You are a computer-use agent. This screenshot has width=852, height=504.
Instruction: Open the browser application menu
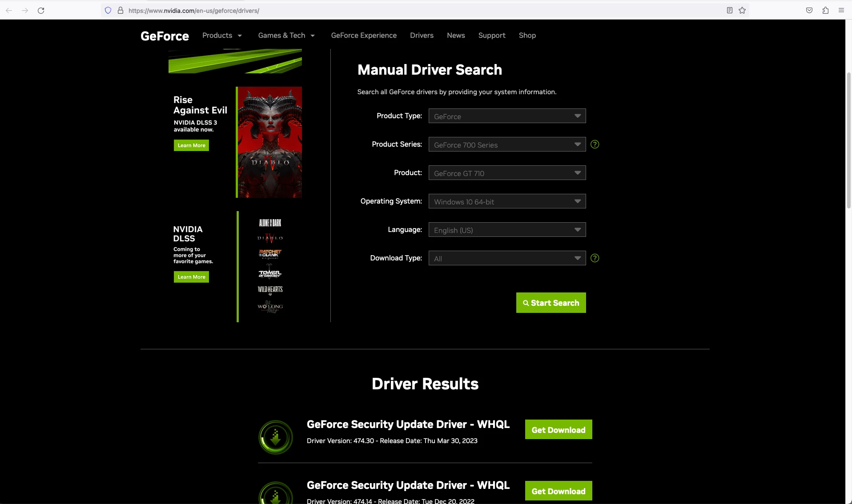(841, 10)
